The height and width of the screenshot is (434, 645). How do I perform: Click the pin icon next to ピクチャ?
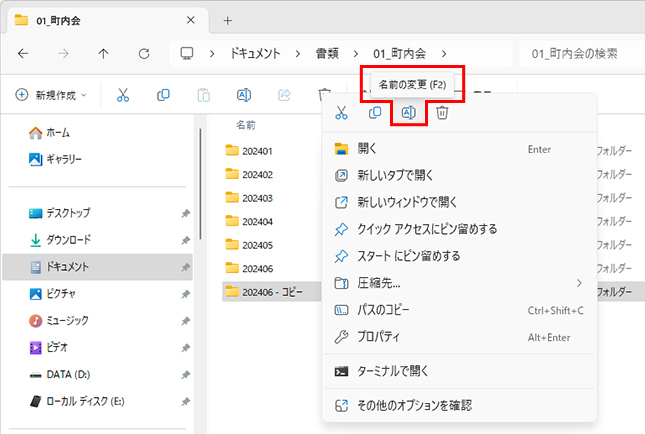pyautogui.click(x=186, y=294)
